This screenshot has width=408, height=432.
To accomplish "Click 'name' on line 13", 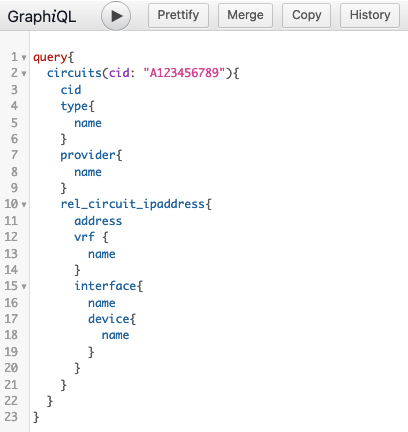I will [101, 254].
